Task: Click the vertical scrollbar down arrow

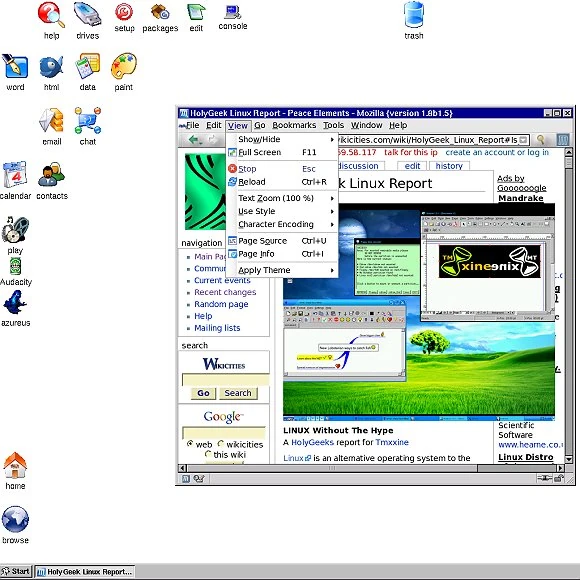Action: click(x=569, y=459)
